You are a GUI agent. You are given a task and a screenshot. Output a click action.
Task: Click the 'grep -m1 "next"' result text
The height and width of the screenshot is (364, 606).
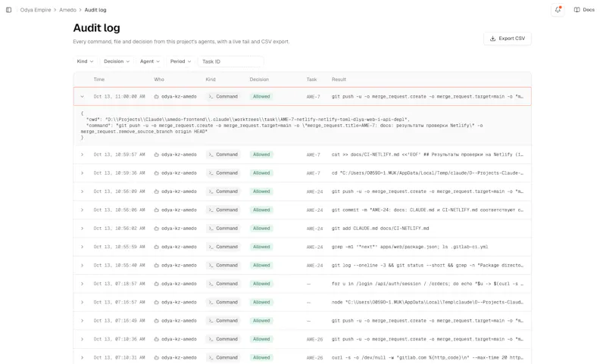coord(410,247)
